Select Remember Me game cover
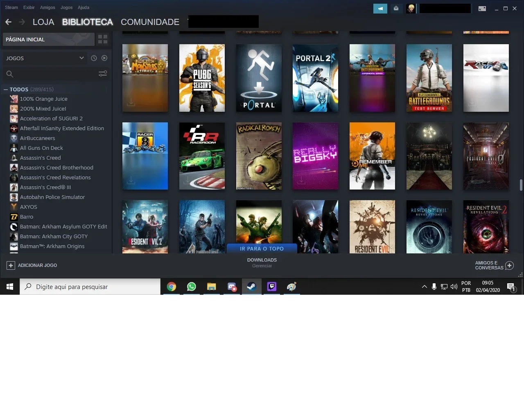 click(372, 156)
